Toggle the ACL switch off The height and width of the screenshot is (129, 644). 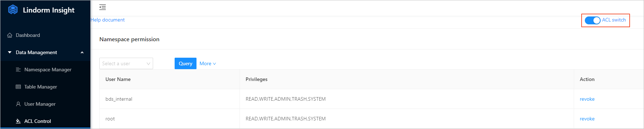coord(592,20)
